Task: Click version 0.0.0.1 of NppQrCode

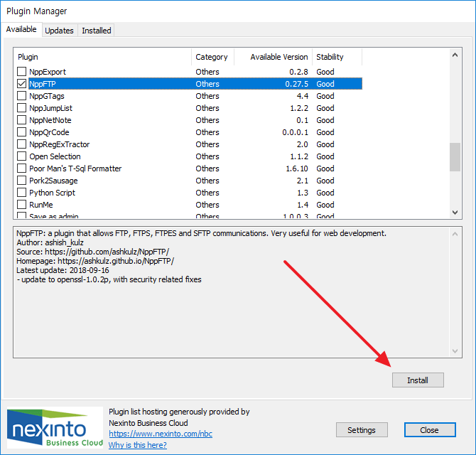Action: [x=295, y=132]
